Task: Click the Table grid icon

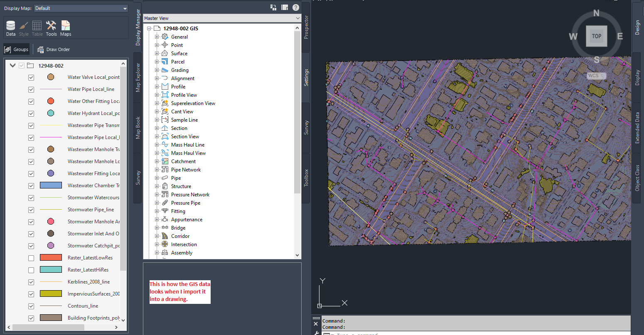Action: pos(37,28)
